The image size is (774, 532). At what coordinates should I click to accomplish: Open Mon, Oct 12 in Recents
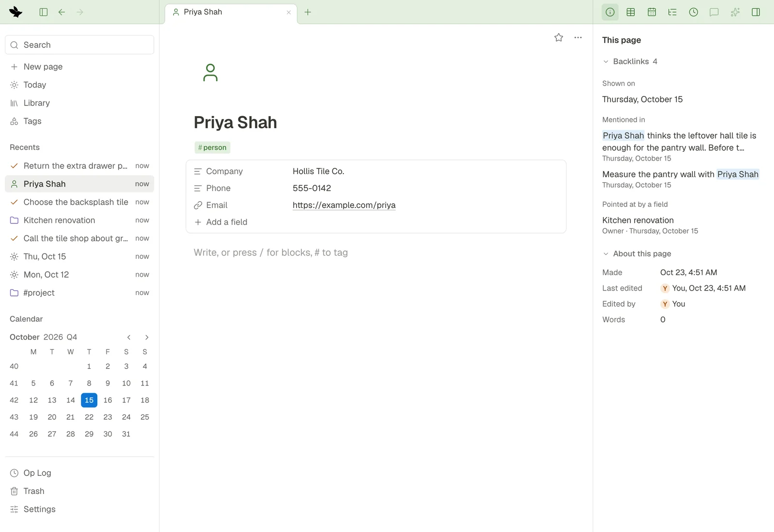pos(79,275)
